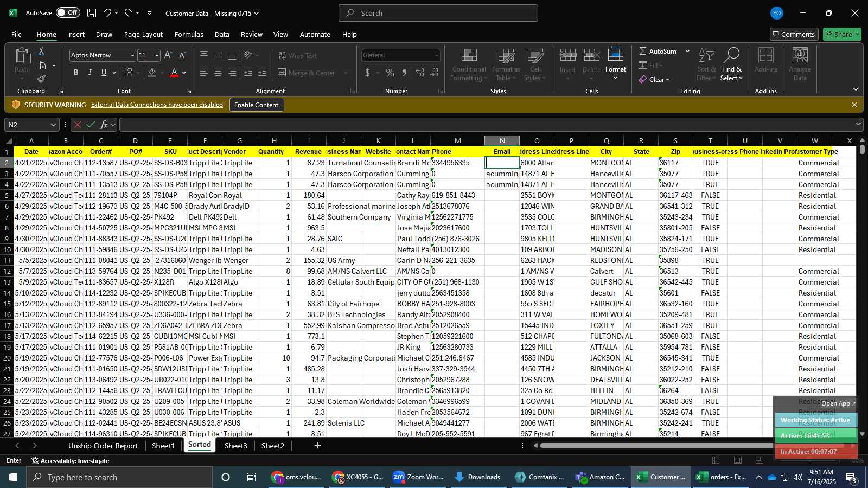Open font size dropdown
This screenshot has height=488, width=868.
pyautogui.click(x=157, y=55)
